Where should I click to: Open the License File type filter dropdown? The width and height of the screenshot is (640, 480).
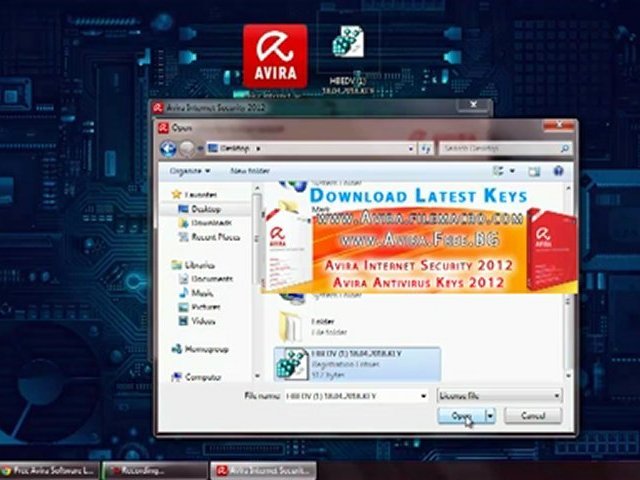[499, 396]
